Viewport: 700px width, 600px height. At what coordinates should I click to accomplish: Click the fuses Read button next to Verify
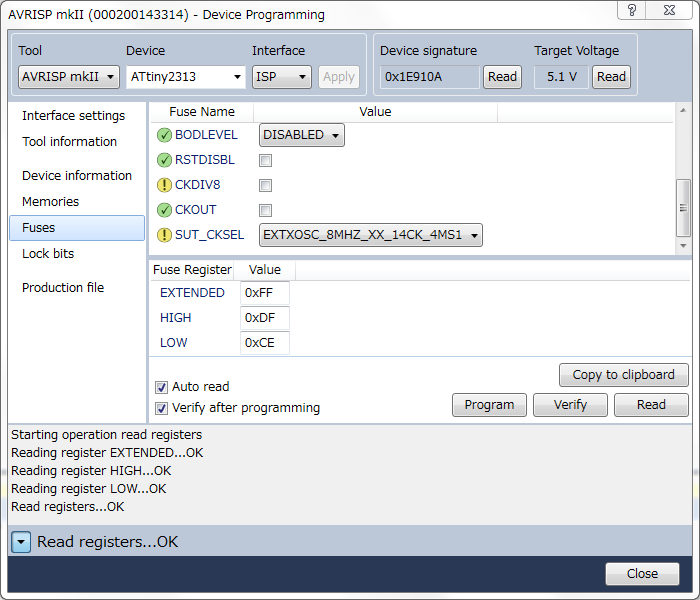651,405
